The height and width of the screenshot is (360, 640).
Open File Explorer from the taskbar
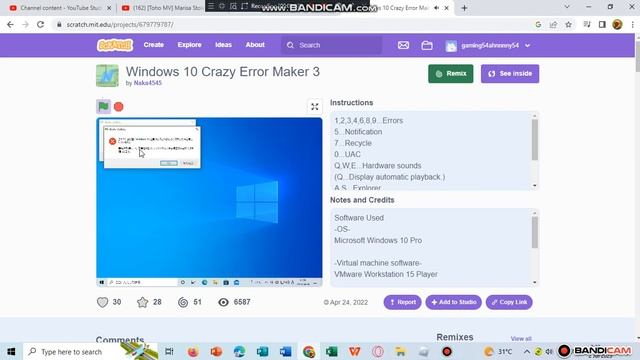400,351
